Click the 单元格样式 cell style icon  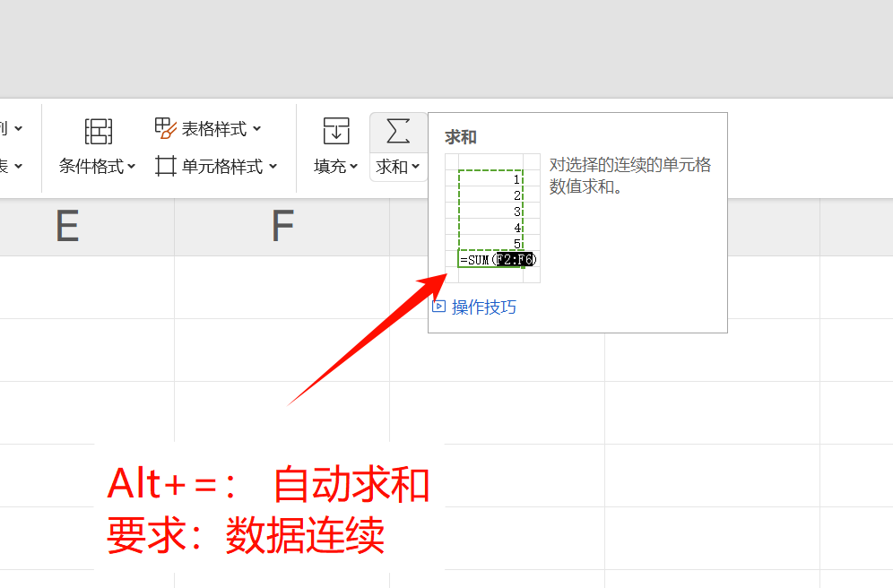166,166
